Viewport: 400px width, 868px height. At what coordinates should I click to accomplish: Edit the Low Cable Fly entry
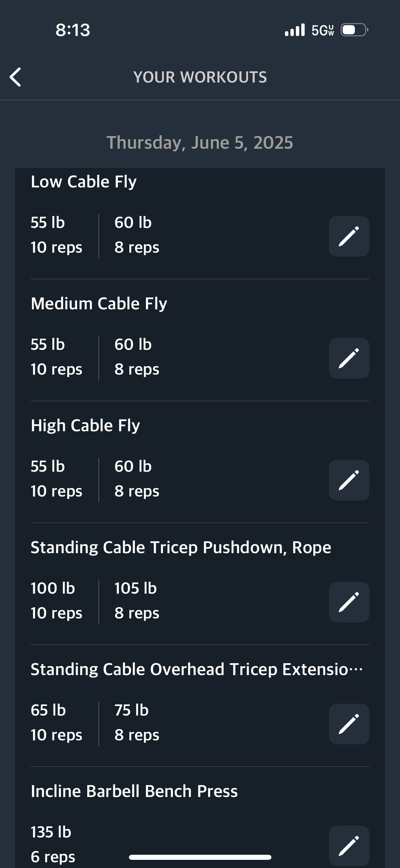pos(349,236)
